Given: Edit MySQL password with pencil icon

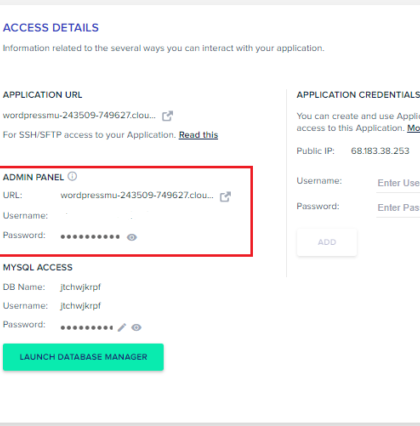Looking at the screenshot, I should 122,327.
